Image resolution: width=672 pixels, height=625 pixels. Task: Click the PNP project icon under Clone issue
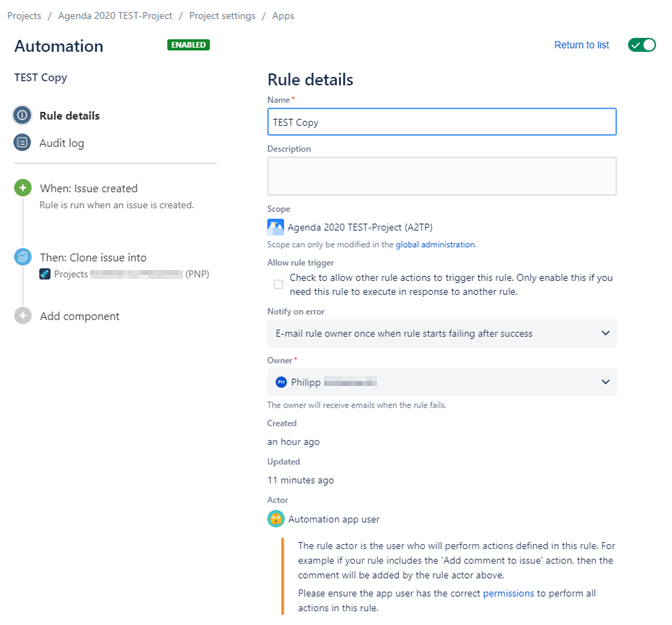(x=45, y=274)
